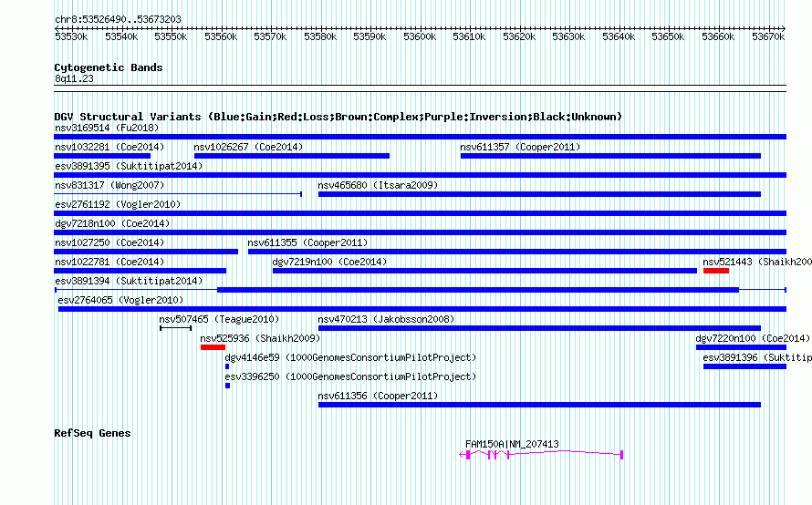Click the 53560k ruler tick label

[221, 36]
